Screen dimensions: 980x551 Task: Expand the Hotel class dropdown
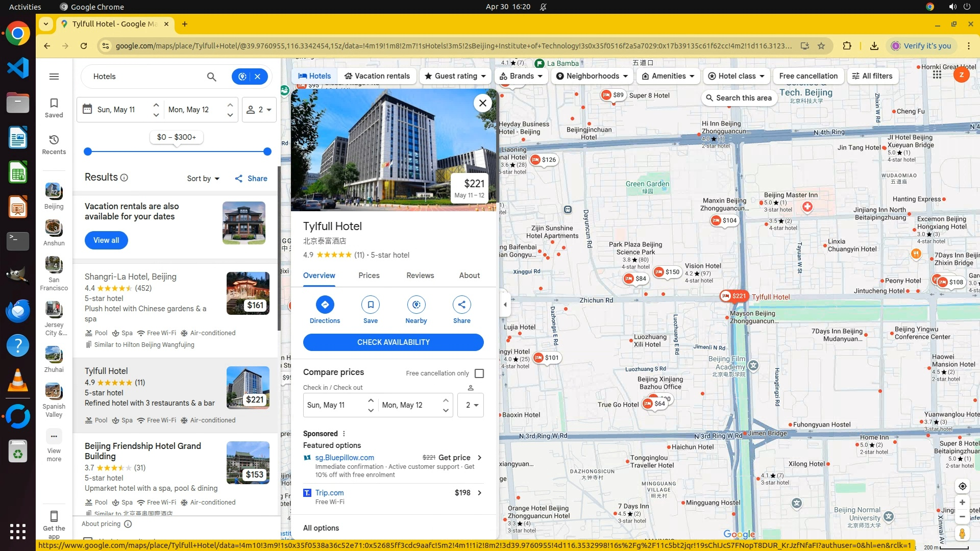pyautogui.click(x=736, y=76)
